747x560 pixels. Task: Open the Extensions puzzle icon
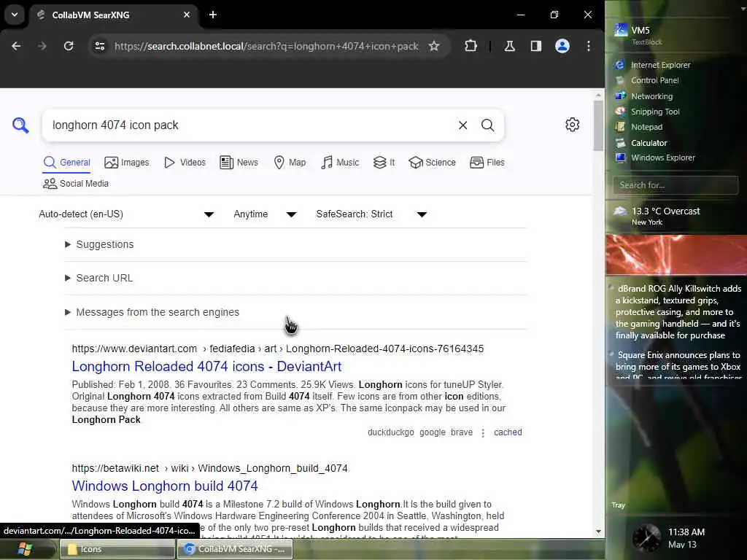tap(471, 46)
